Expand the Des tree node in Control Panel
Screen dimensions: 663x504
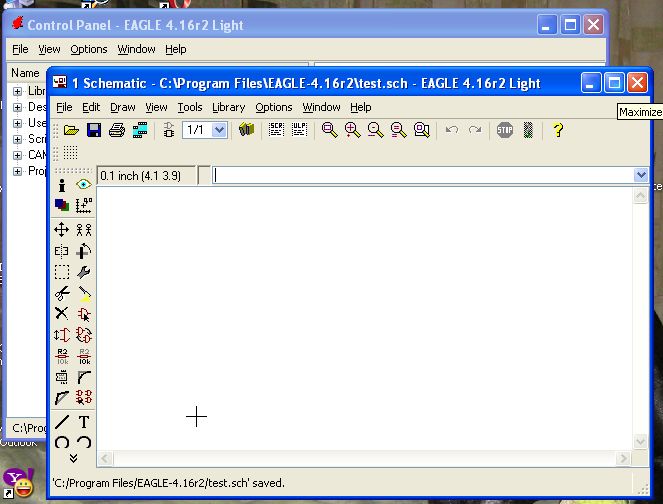(17, 107)
